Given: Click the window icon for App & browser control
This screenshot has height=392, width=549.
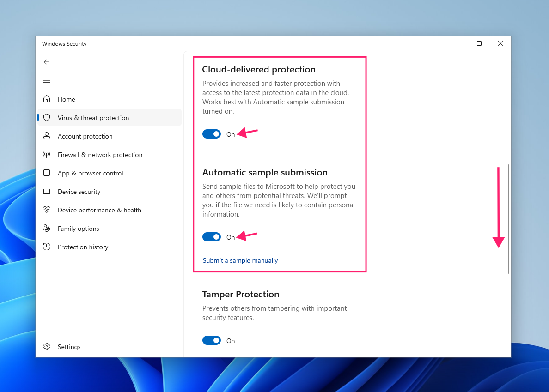Looking at the screenshot, I should point(47,173).
